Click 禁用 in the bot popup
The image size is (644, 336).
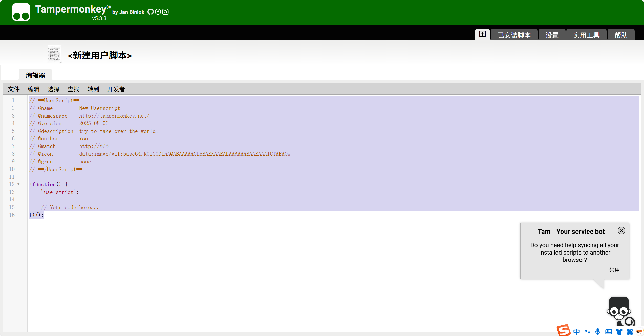pyautogui.click(x=614, y=270)
